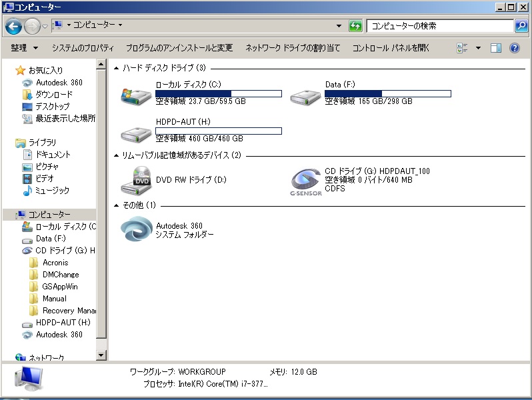Click the computer icon in details pane
This screenshot has height=400, width=532.
pos(29,379)
